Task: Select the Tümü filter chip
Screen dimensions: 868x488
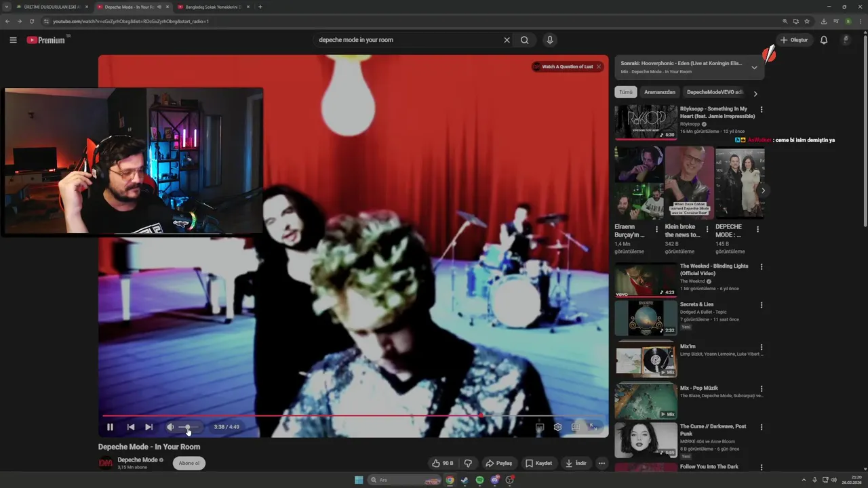Action: tap(626, 92)
